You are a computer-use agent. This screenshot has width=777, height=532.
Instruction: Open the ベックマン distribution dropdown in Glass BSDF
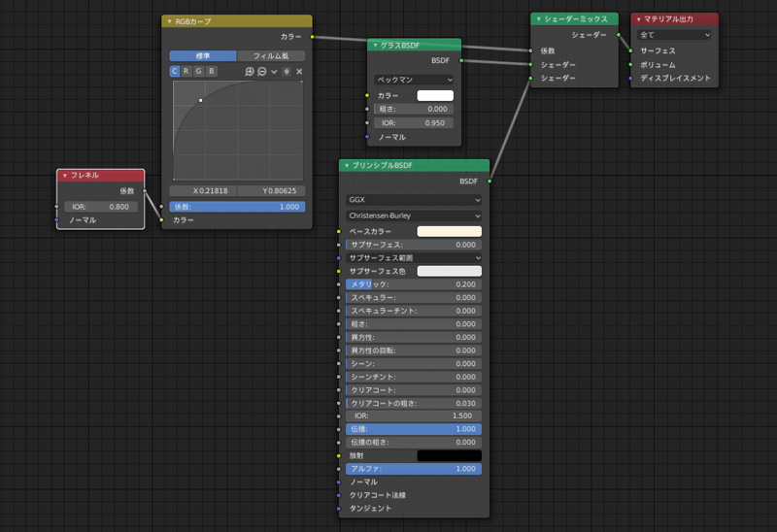click(x=414, y=79)
